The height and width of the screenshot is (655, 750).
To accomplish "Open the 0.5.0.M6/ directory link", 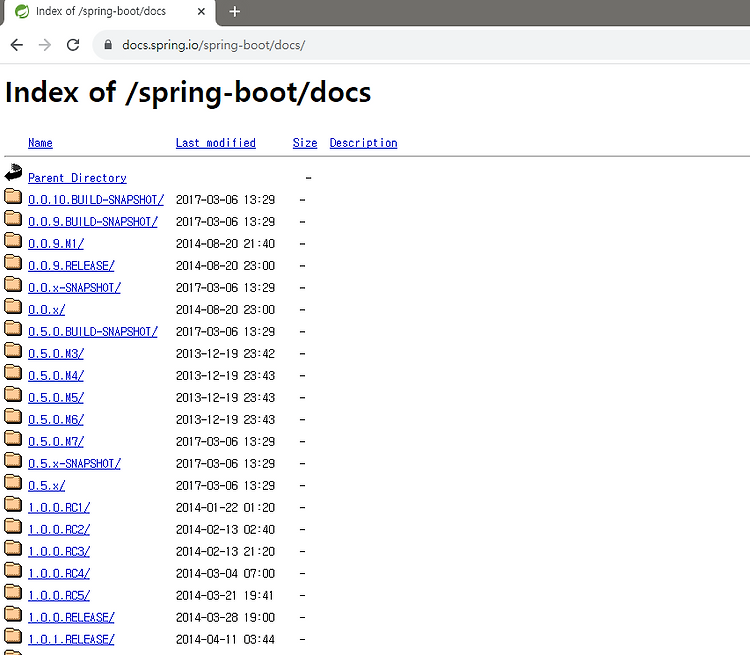I will point(56,420).
